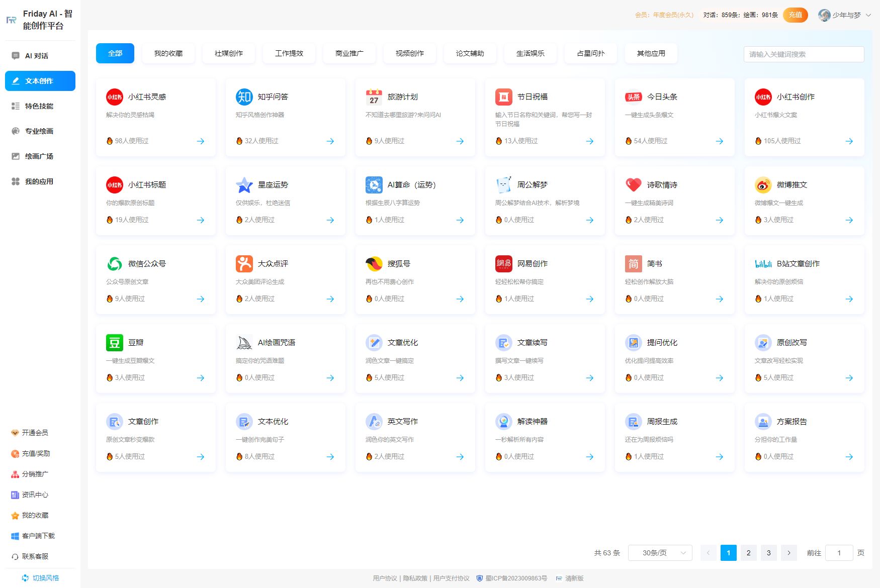The width and height of the screenshot is (880, 588).
Task: Click the AI绘画咒语 sailboat icon
Action: tap(244, 343)
